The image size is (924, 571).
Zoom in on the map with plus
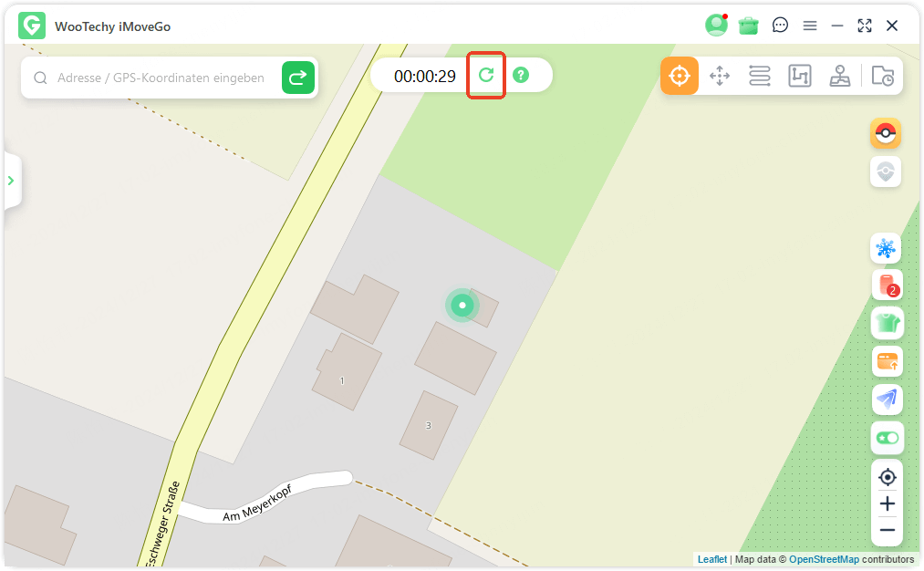887,504
